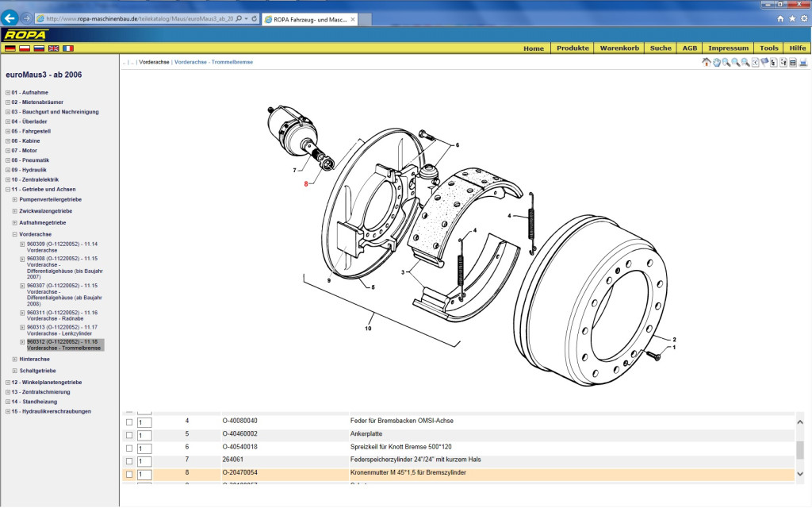Open the Warenkorb menu item
This screenshot has width=812, height=508.
[619, 48]
